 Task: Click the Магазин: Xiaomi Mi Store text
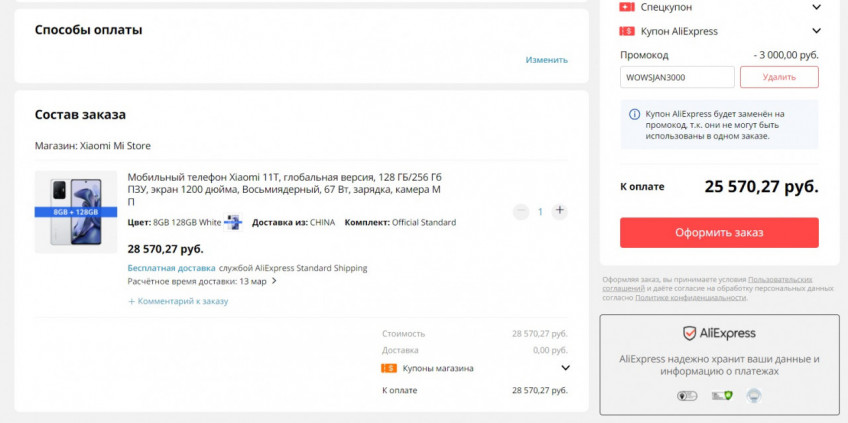[92, 146]
